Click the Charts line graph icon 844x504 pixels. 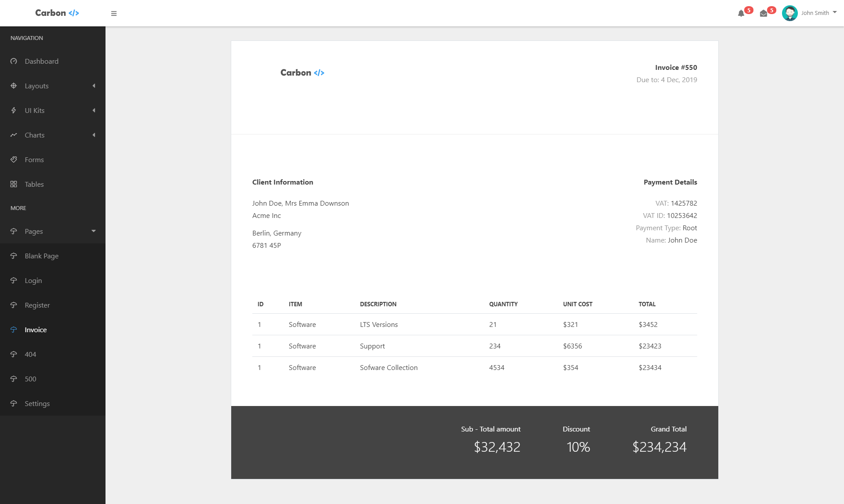[14, 135]
